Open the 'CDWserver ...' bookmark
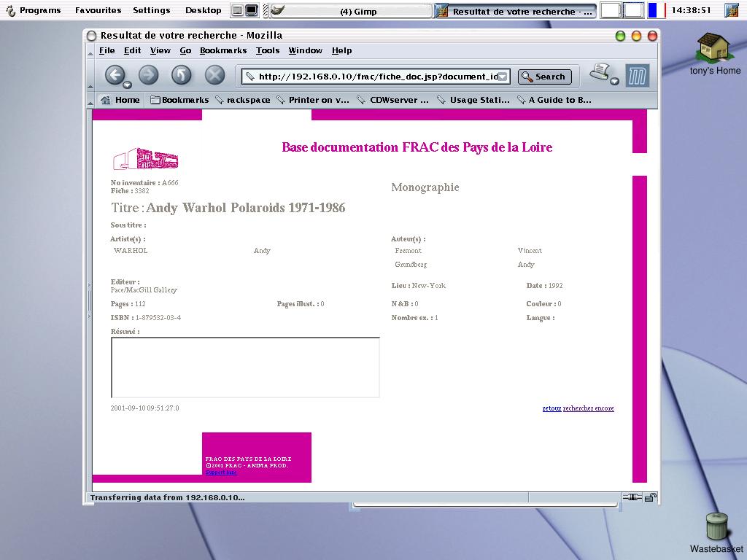This screenshot has width=747, height=560. pyautogui.click(x=393, y=100)
